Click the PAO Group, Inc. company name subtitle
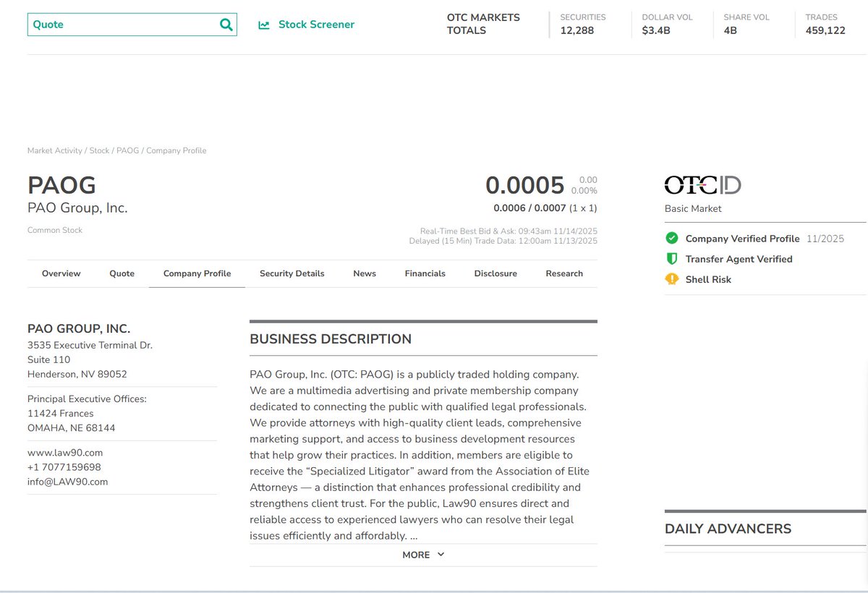The image size is (868, 593). (x=77, y=208)
